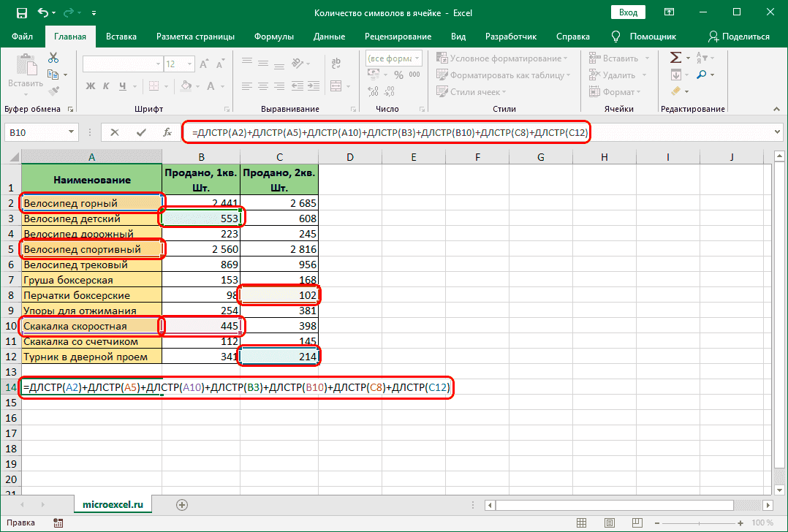Expand the formula bar chevron
The height and width of the screenshot is (532, 788).
[x=776, y=132]
